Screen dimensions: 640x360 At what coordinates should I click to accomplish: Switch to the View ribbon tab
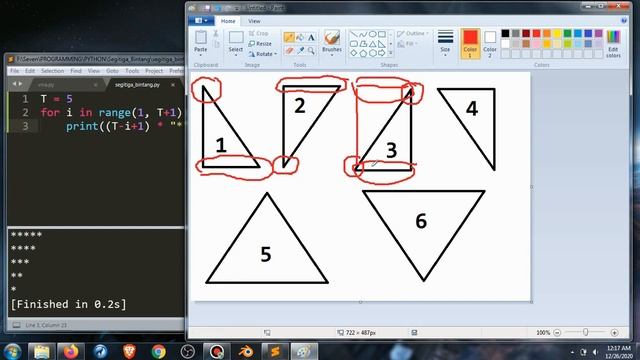point(254,21)
